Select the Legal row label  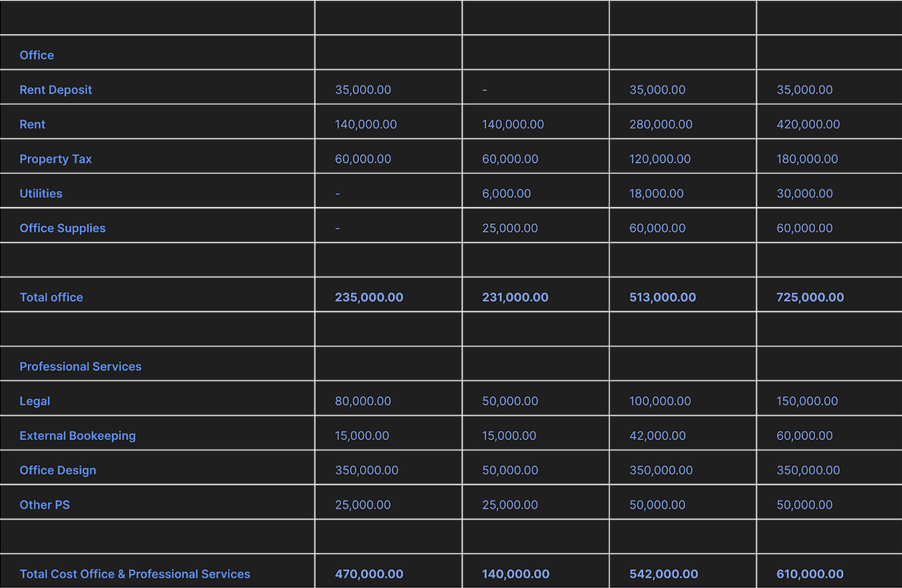click(x=35, y=401)
